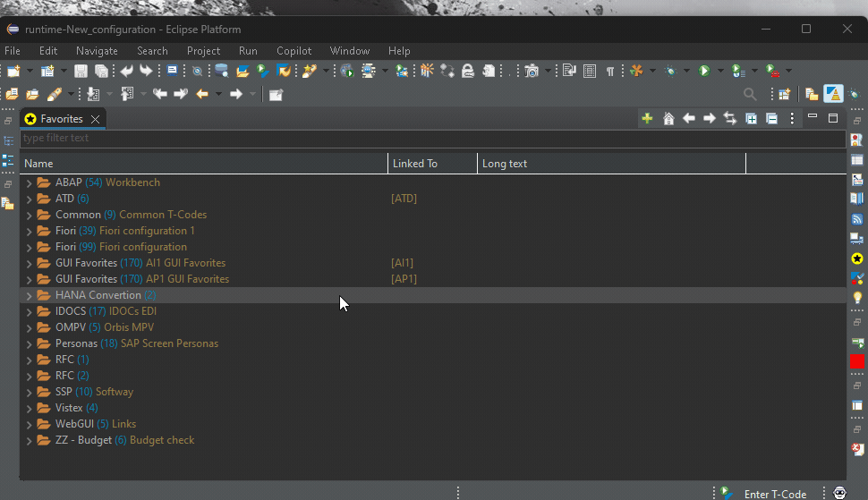Image resolution: width=868 pixels, height=500 pixels.
Task: Select Personas SAP Screen Personas row
Action: click(433, 343)
